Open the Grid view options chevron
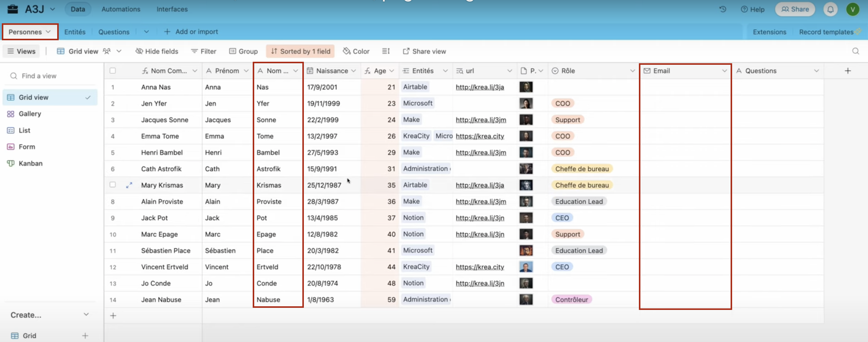The width and height of the screenshot is (868, 342). [119, 51]
